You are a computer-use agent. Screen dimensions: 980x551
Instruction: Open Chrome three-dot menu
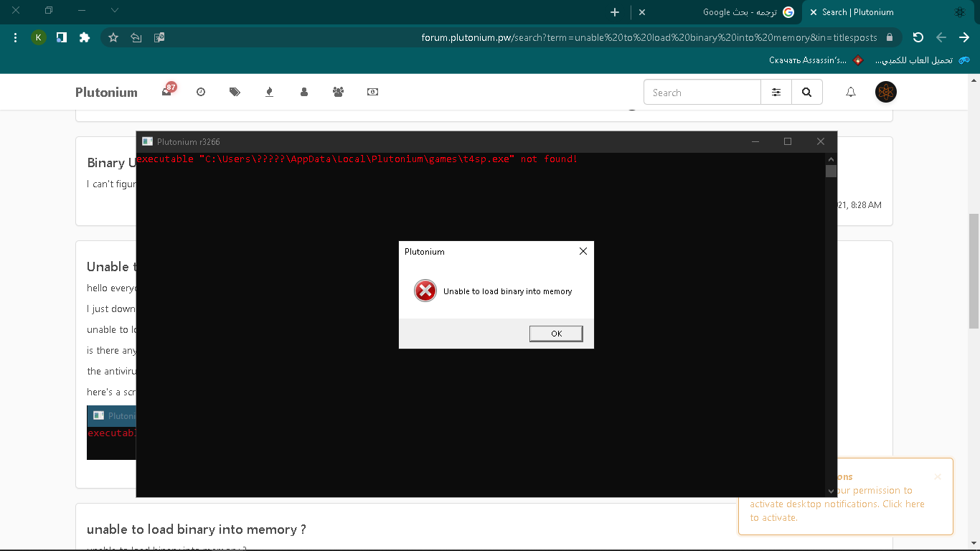tap(16, 37)
